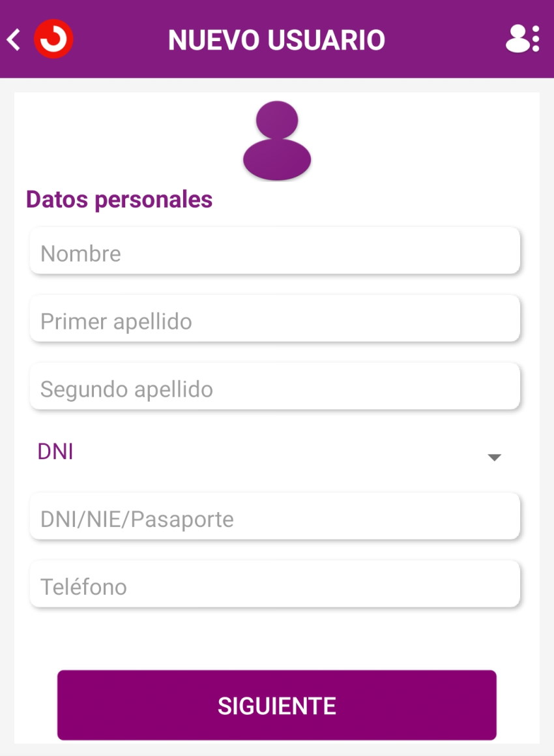Tap the Nombre placeholder text
Viewport: 554px width, 756px height.
point(81,254)
